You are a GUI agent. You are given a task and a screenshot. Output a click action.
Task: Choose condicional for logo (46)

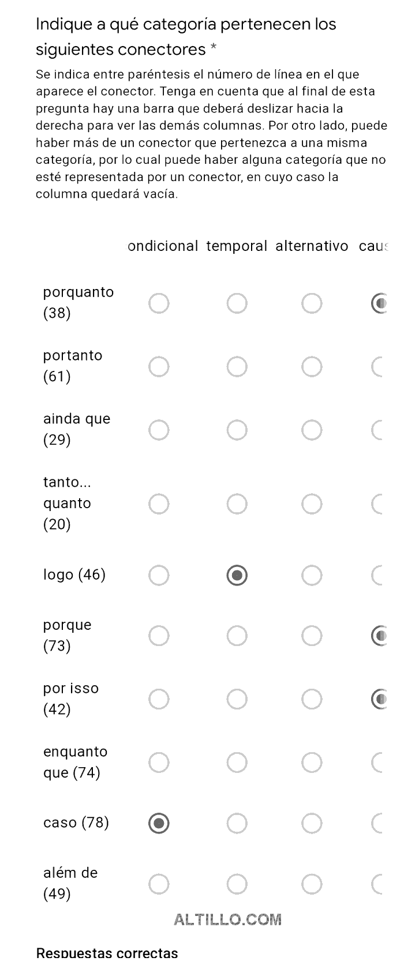pyautogui.click(x=159, y=575)
